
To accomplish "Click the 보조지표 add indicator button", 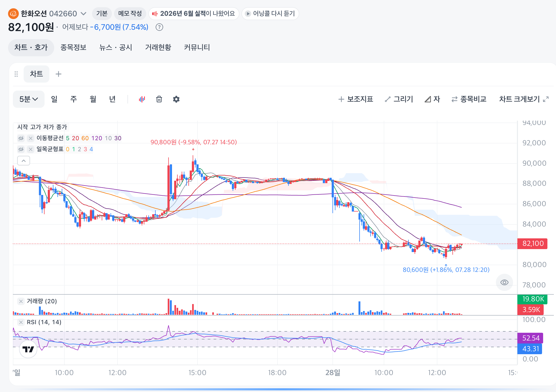I will point(356,99).
